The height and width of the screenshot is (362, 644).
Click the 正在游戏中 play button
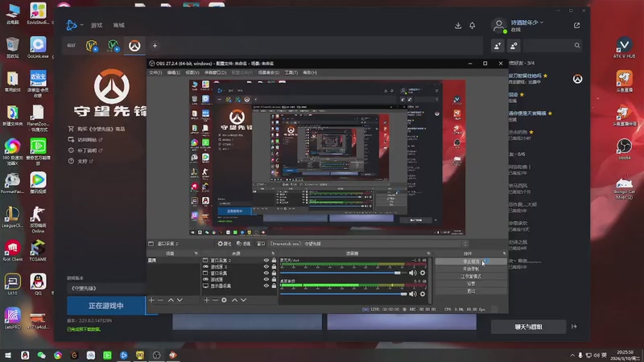click(x=106, y=306)
